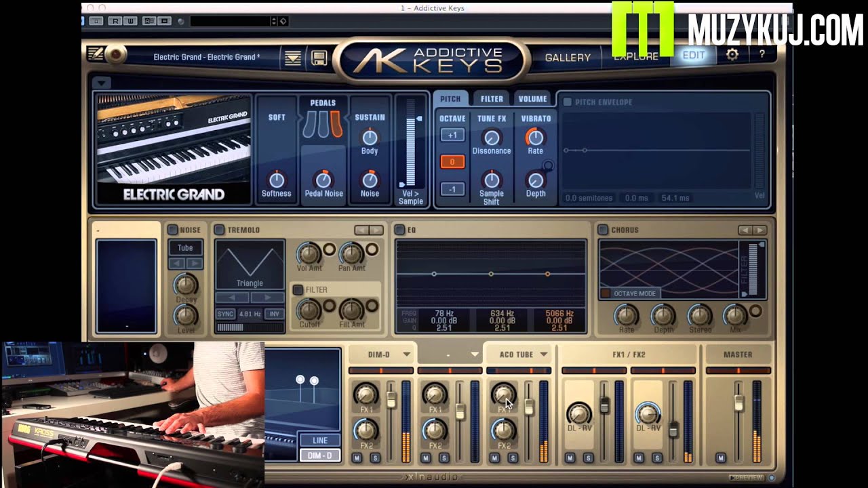Click the Vol Amt modulation ring button

pyautogui.click(x=329, y=250)
